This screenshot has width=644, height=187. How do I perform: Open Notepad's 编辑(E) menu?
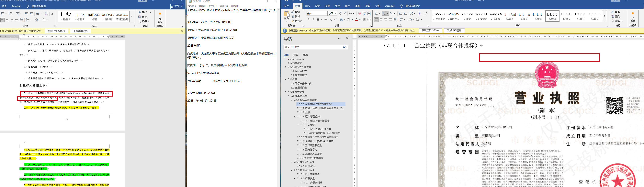click(202, 6)
